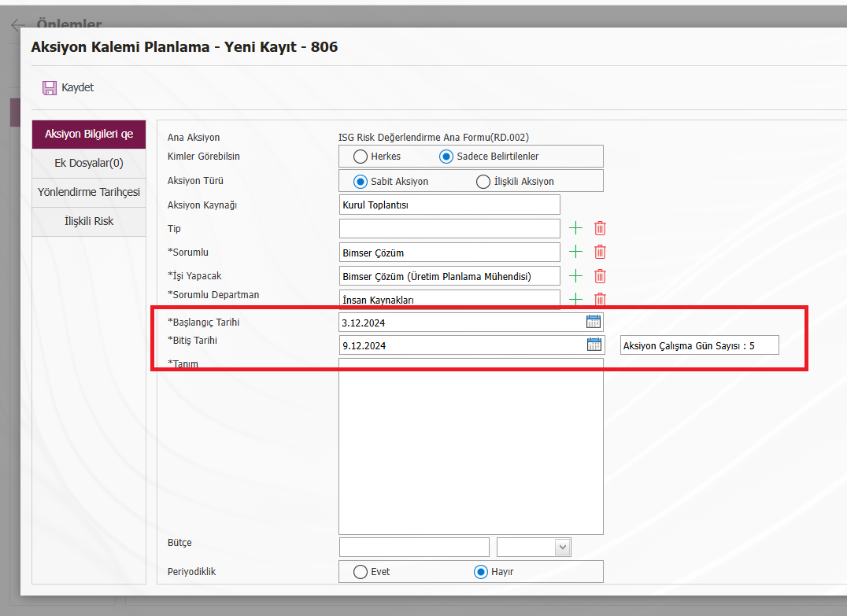Choose the İlişkili Aksiyon radio button
Screen dimensions: 847x616
point(483,182)
